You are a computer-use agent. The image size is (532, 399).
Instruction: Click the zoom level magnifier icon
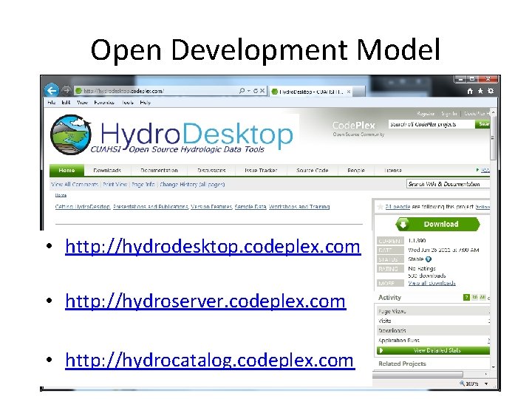(x=462, y=383)
